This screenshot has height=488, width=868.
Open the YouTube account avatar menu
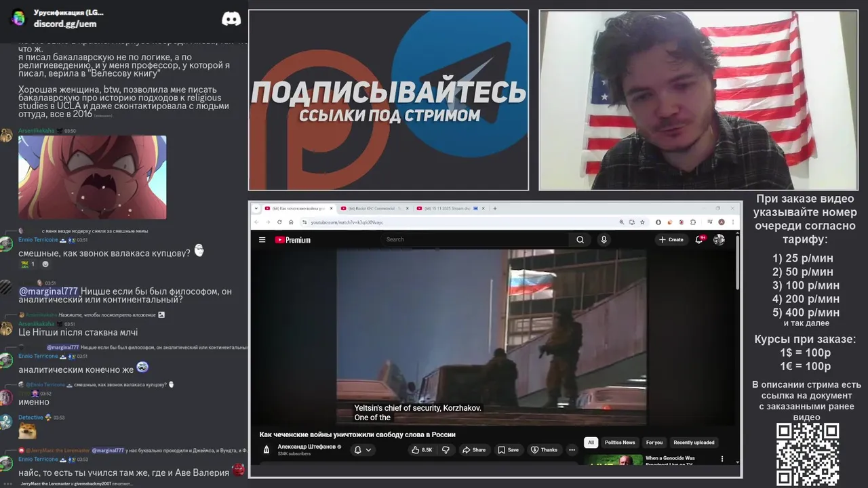(x=719, y=239)
